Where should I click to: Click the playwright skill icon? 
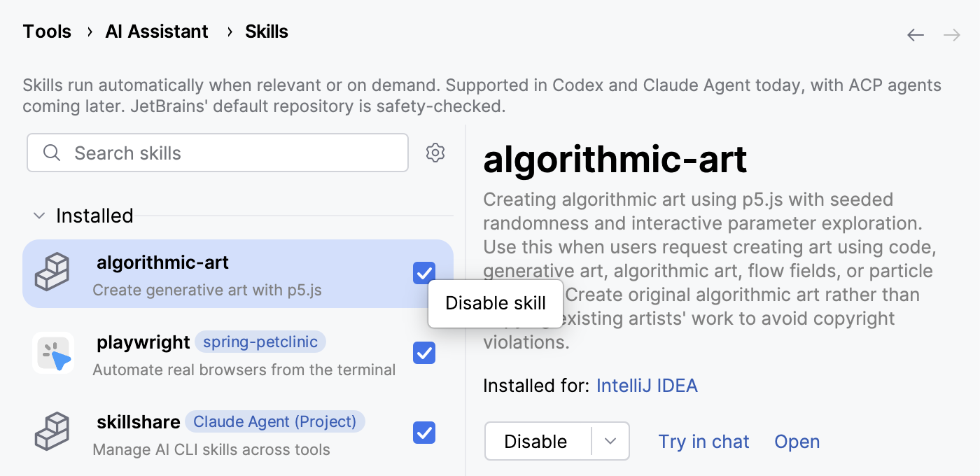point(53,353)
